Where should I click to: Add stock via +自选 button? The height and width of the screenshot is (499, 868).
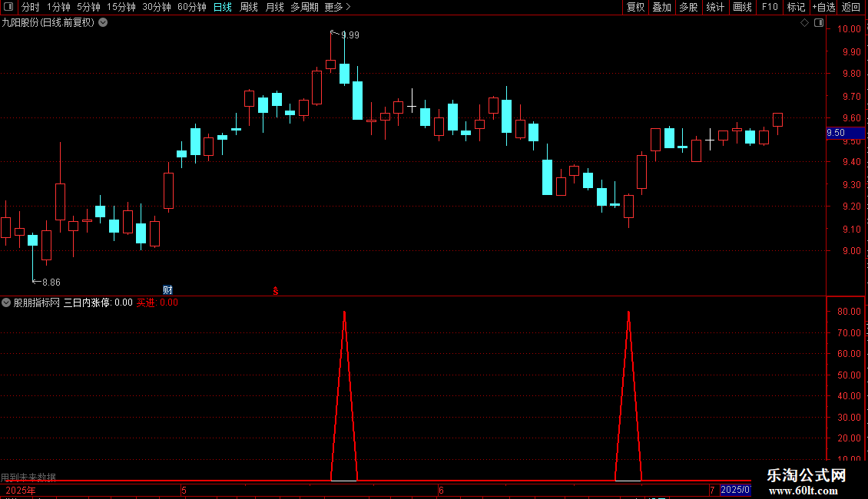coord(823,7)
